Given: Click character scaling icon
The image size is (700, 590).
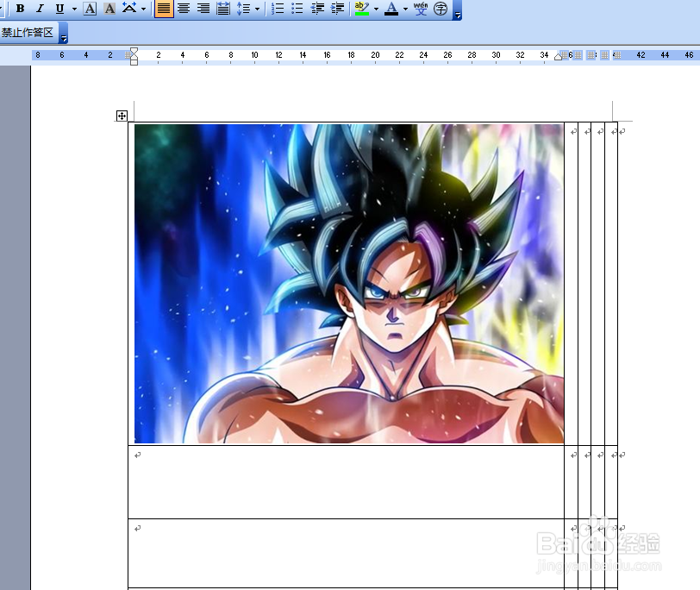Looking at the screenshot, I should point(129,8).
